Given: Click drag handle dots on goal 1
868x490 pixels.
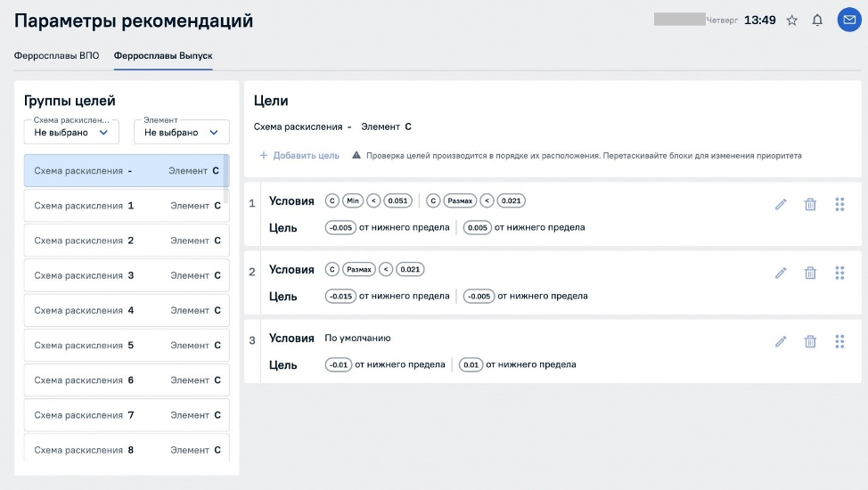Looking at the screenshot, I should (x=839, y=204).
